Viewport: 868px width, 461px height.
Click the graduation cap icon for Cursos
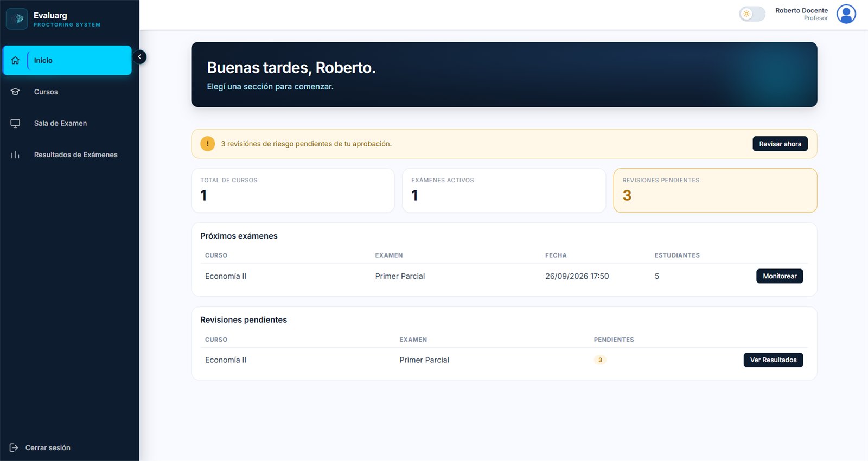click(15, 92)
